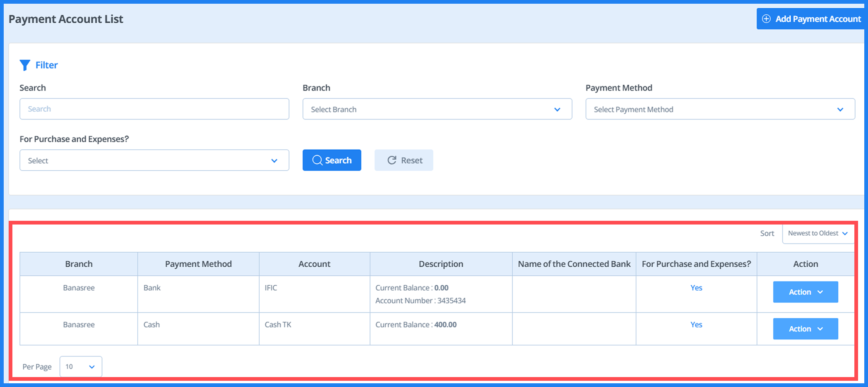Focus the Search text input field
Screen dimensions: 868x387
pos(154,109)
